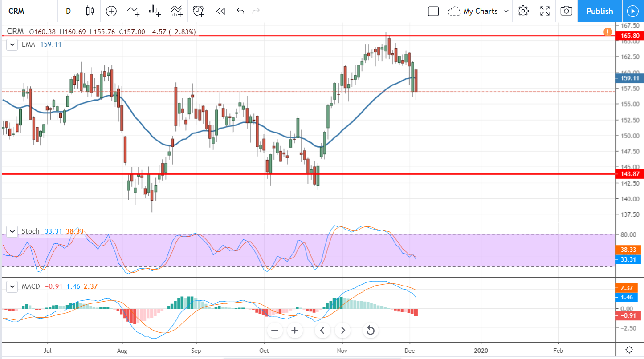Zoom in the chart with plus button
644x359 pixels.
pyautogui.click(x=295, y=330)
